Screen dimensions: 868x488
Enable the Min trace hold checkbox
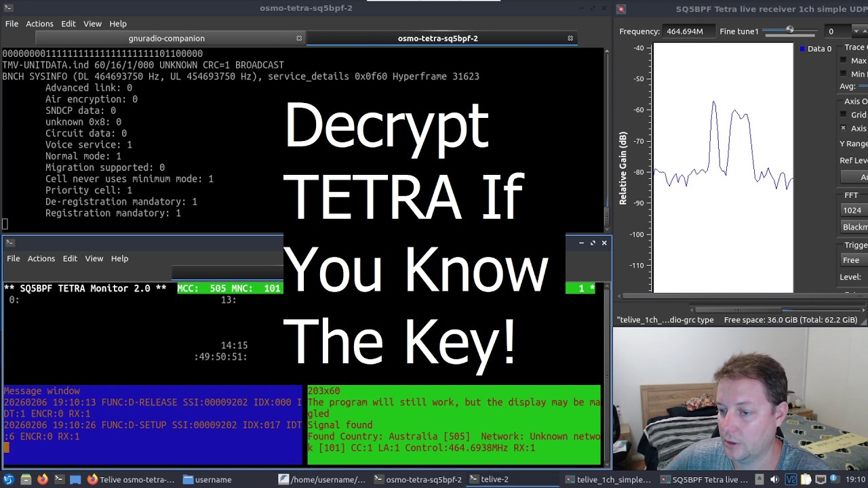coord(844,74)
